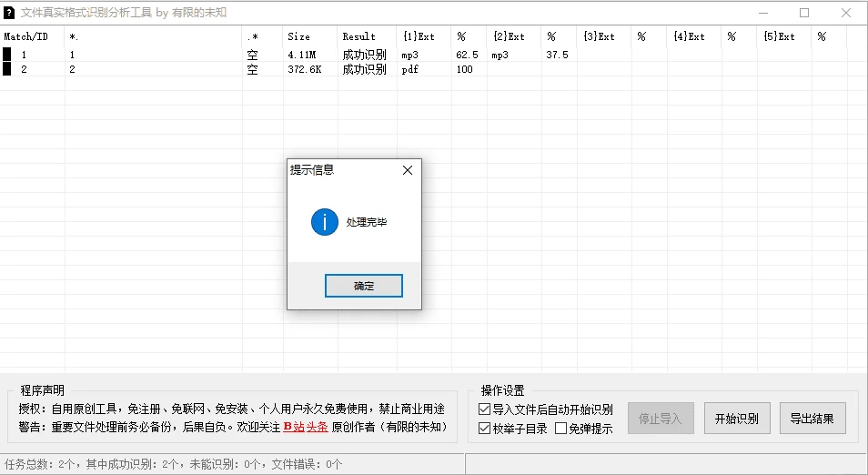Maximize the application window
This screenshot has width=868, height=475.
804,13
